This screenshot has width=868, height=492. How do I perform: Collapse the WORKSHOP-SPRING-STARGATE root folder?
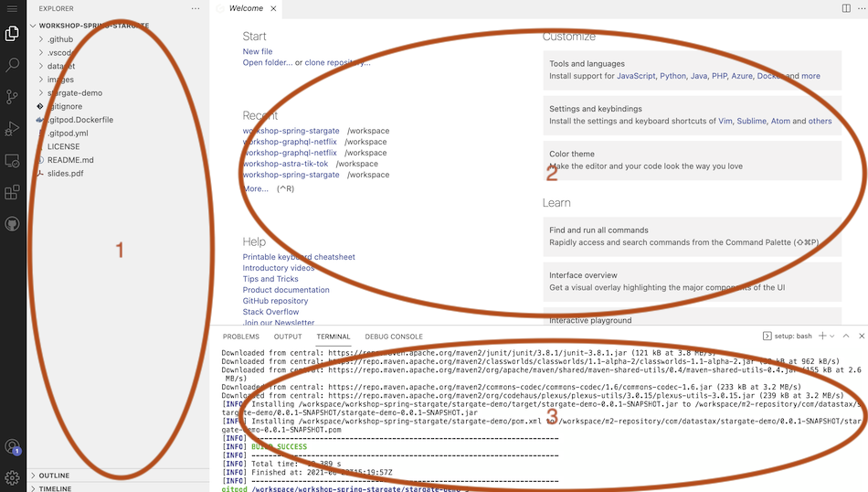click(118, 26)
